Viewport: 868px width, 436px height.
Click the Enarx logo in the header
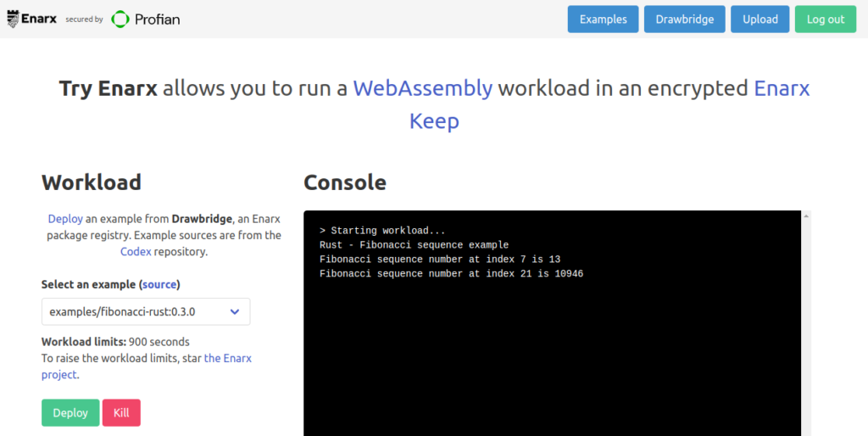(x=32, y=18)
